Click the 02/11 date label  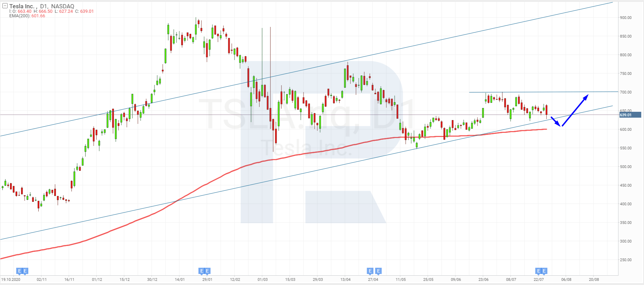(x=41, y=279)
